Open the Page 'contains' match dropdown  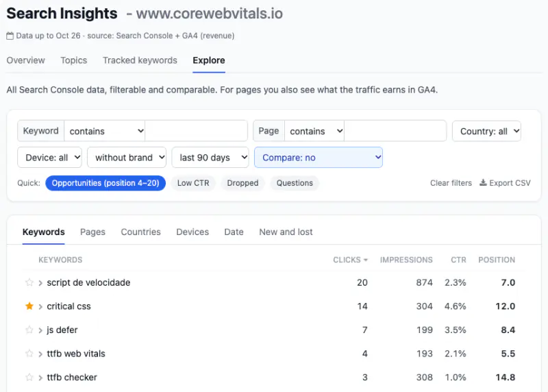314,131
